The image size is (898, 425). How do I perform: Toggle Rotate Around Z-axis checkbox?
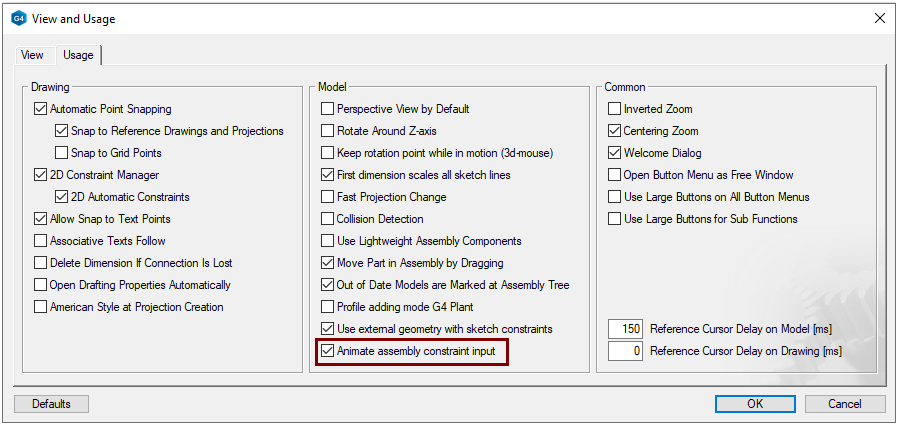click(327, 131)
